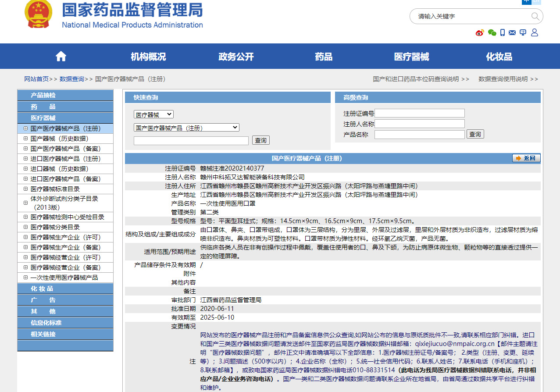Click tree icon beside 国产器械（历史数据）
560x392 pixels.
click(x=25, y=139)
